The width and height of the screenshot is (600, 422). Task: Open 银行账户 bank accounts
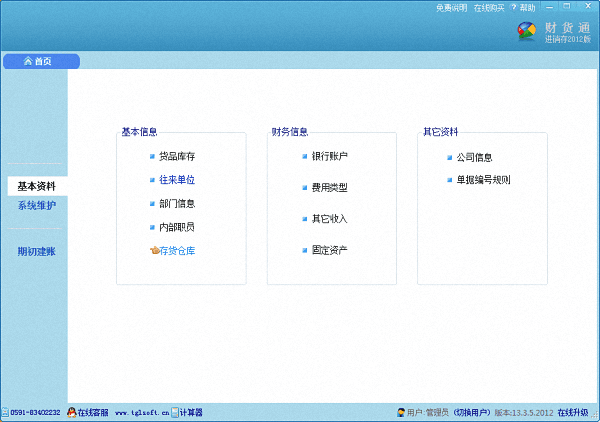tap(329, 156)
